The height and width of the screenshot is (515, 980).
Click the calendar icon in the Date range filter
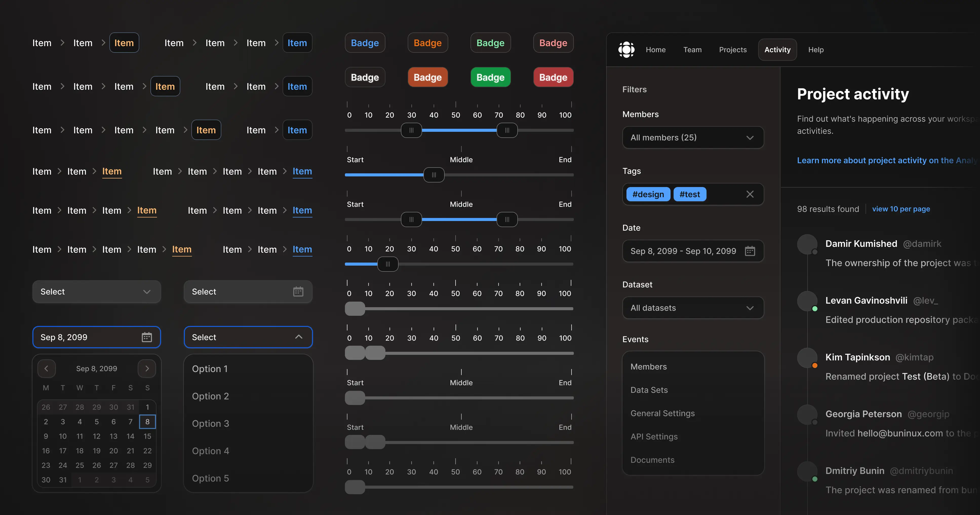click(750, 251)
